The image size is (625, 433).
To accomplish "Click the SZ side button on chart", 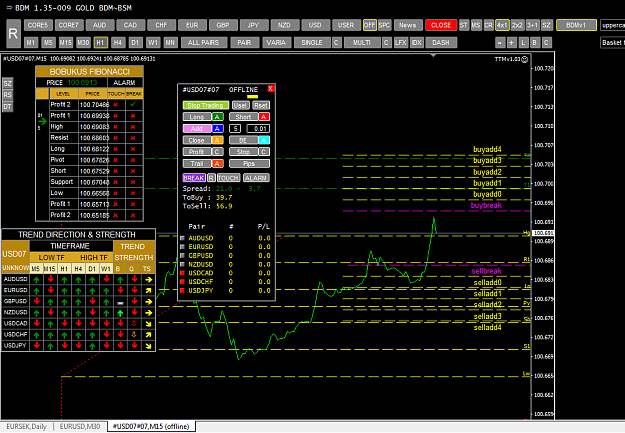I will tap(8, 83).
